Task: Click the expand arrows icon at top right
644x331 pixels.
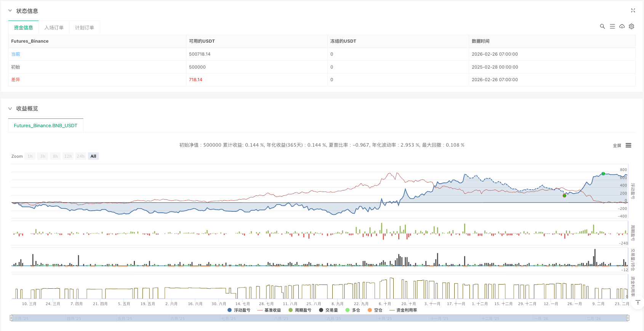Action: coord(633,11)
